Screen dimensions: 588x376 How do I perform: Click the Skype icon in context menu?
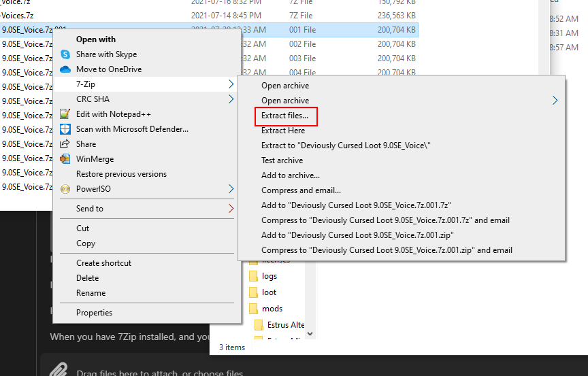click(65, 54)
